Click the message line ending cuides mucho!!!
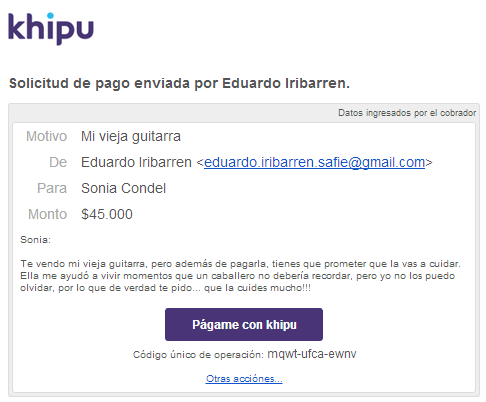 click(x=165, y=288)
